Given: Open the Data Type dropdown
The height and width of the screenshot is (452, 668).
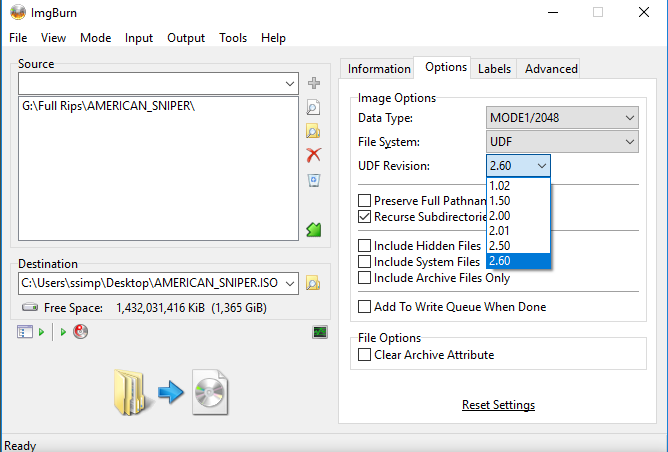Looking at the screenshot, I should tap(562, 118).
